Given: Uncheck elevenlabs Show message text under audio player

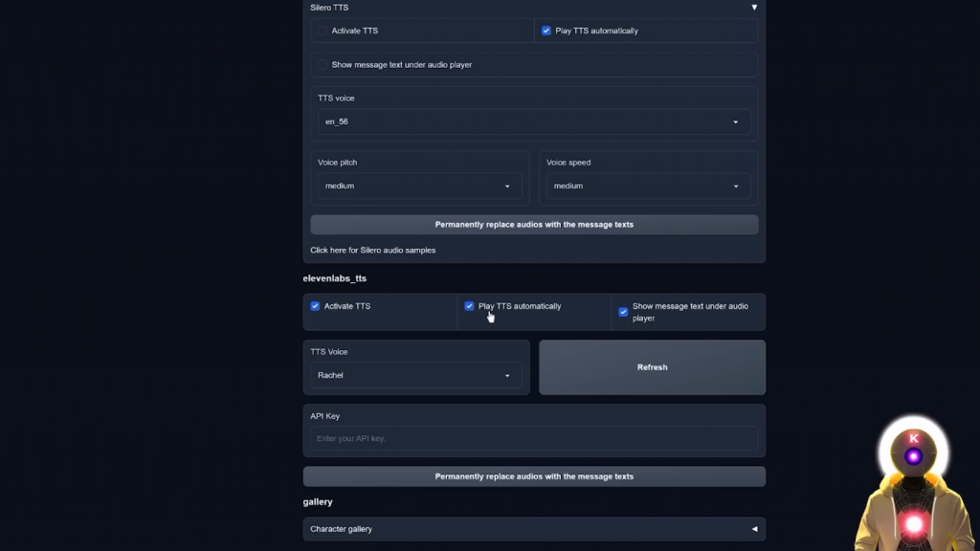Looking at the screenshot, I should click(x=623, y=312).
